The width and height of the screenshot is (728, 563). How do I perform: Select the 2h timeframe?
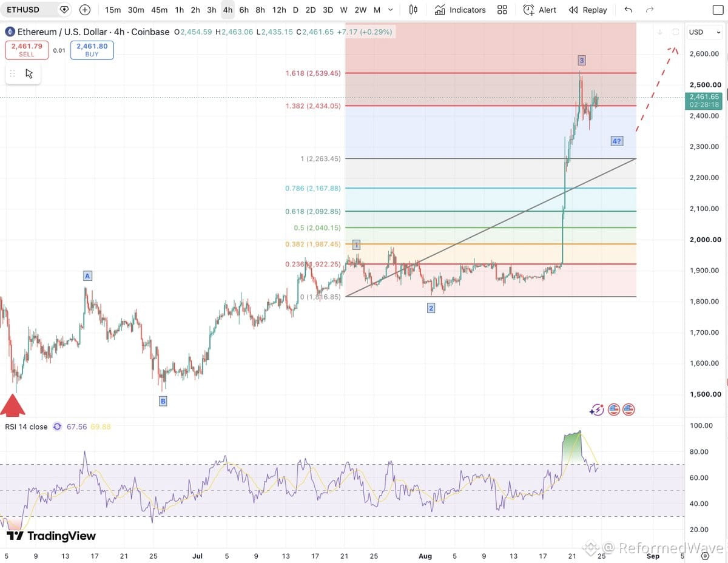point(195,10)
